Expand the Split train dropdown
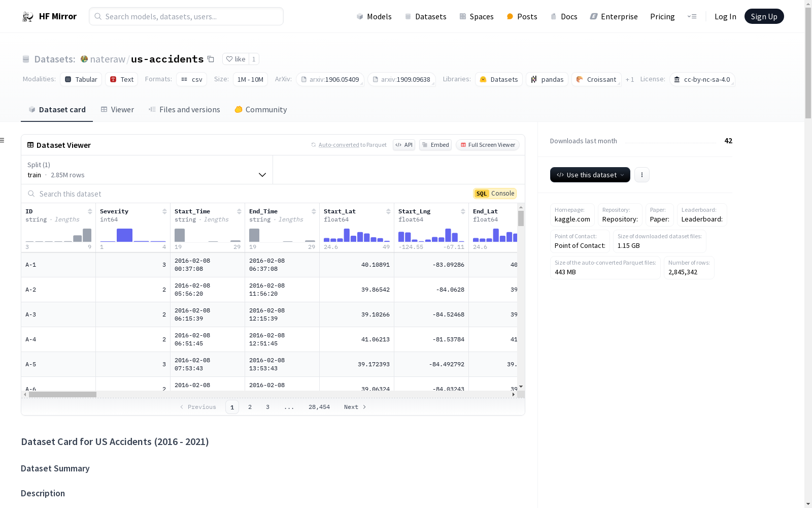 147,170
